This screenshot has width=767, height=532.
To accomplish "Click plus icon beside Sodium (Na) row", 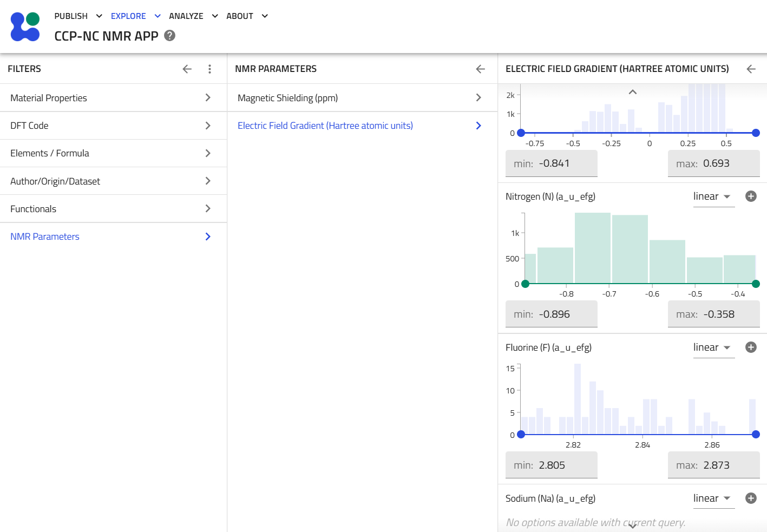I will [751, 498].
